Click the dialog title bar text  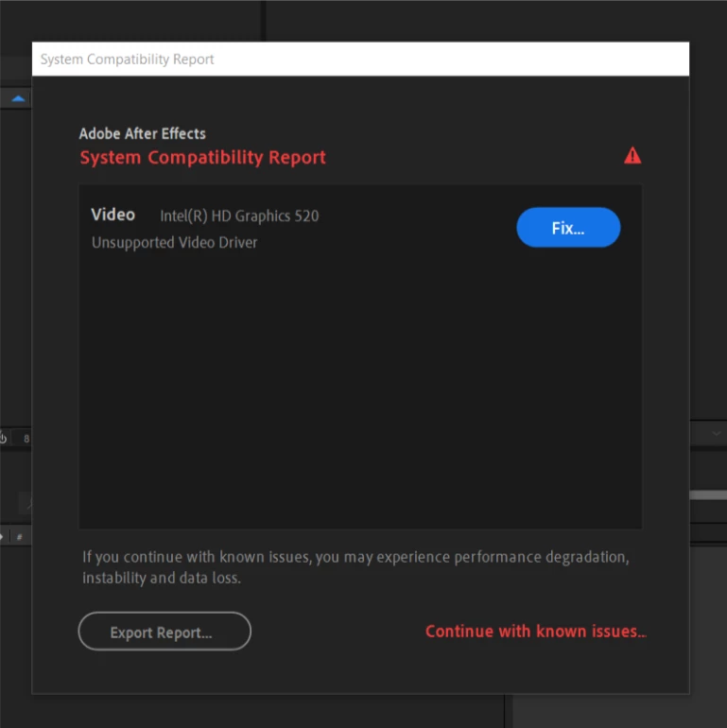(128, 60)
